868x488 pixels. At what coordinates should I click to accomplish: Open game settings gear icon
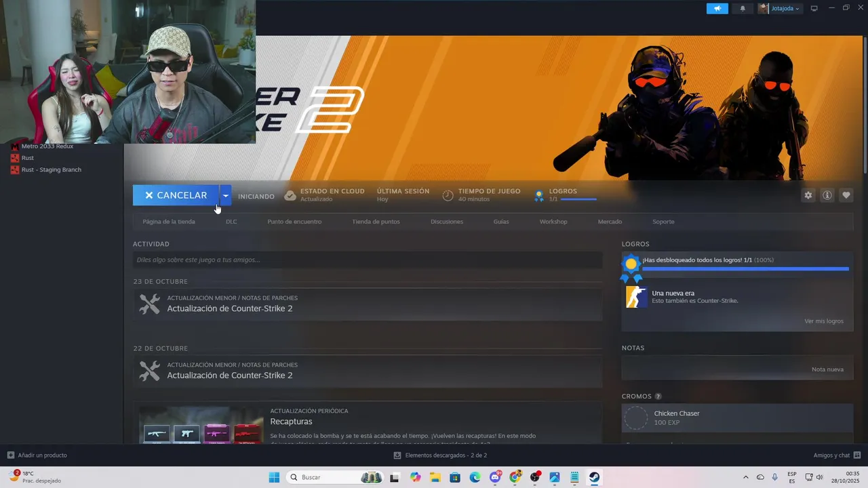click(808, 195)
